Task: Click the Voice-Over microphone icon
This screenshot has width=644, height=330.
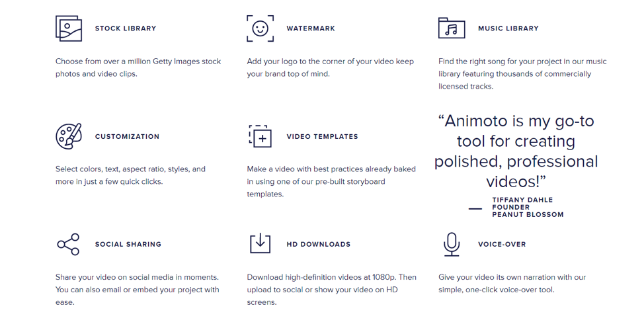Action: (452, 244)
